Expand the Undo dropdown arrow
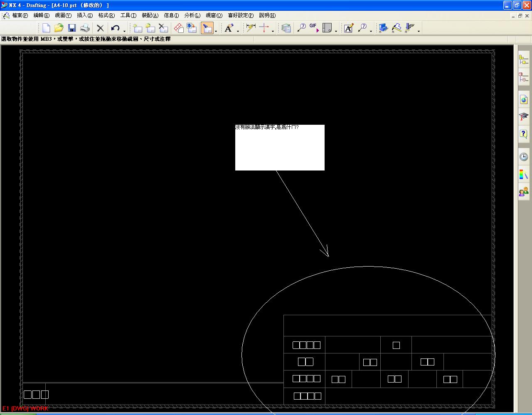The image size is (532, 415). 124,31
